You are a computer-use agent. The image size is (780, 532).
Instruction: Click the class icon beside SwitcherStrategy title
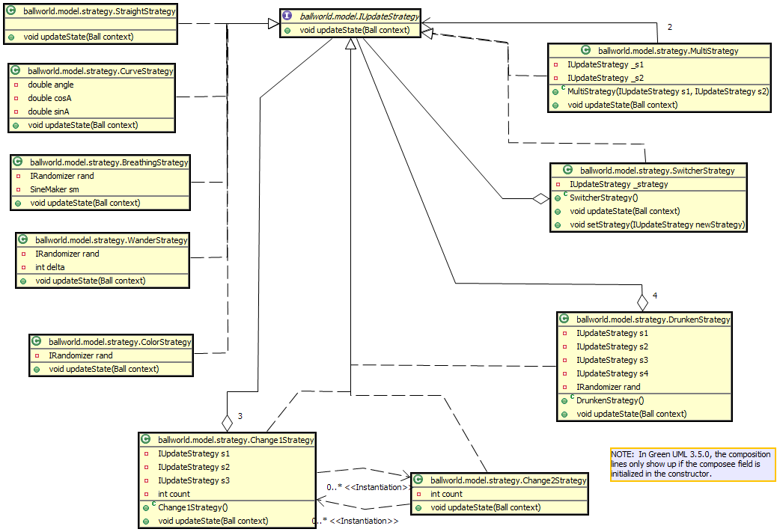(x=567, y=171)
